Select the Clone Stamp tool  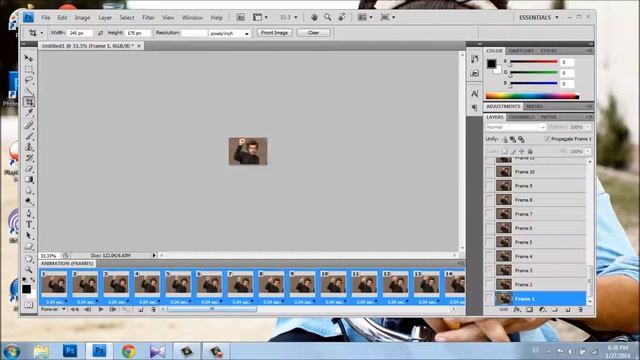pyautogui.click(x=29, y=147)
